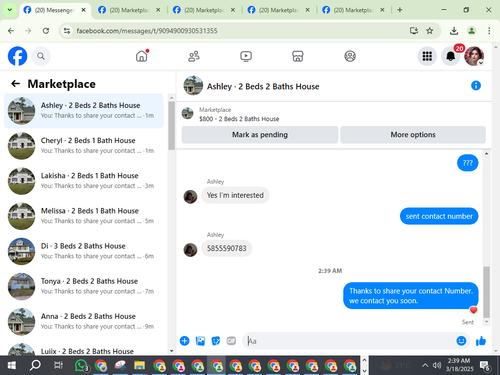Go back in browser

coord(11,31)
